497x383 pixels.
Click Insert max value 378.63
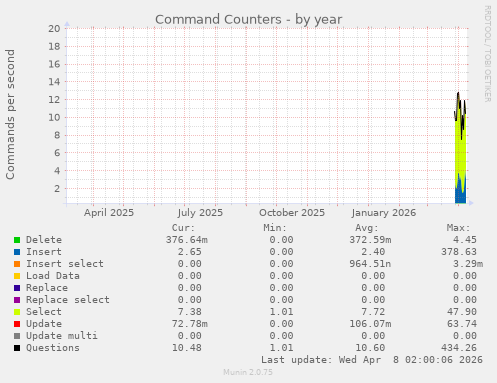tap(459, 252)
